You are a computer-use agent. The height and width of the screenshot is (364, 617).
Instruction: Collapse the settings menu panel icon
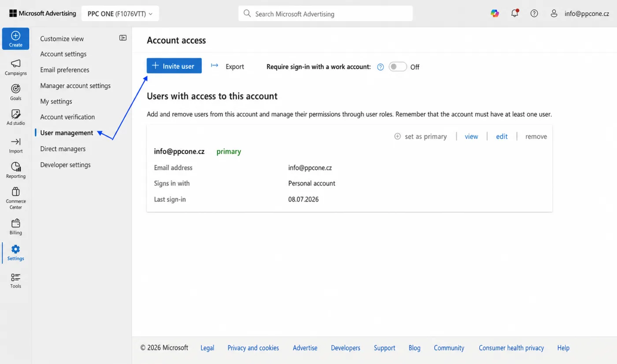pyautogui.click(x=123, y=38)
